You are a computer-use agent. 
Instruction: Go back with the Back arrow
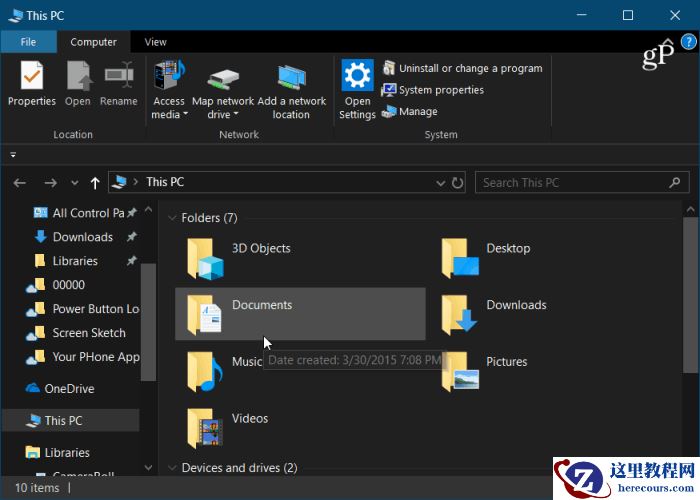pos(20,183)
